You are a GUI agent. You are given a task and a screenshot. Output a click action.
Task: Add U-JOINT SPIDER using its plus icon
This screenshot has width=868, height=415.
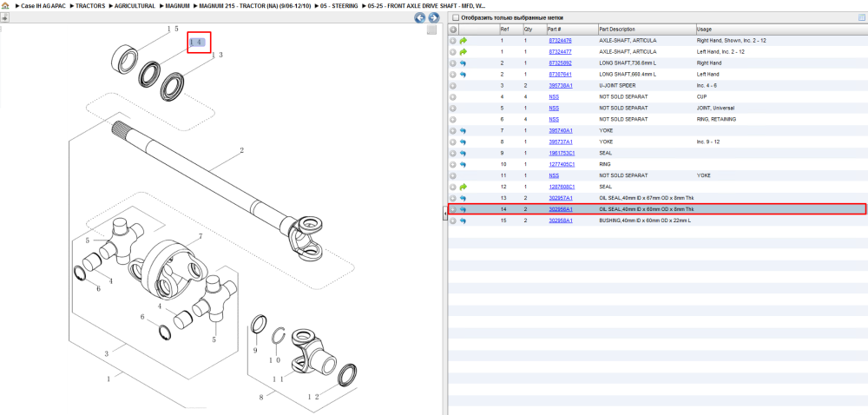(453, 86)
